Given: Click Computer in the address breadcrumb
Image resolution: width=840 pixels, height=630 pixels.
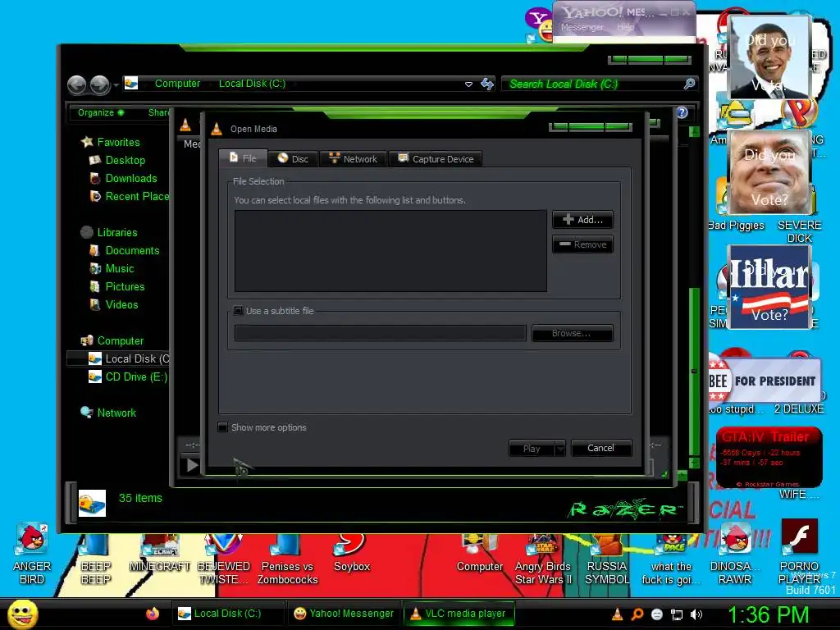Looking at the screenshot, I should point(177,84).
